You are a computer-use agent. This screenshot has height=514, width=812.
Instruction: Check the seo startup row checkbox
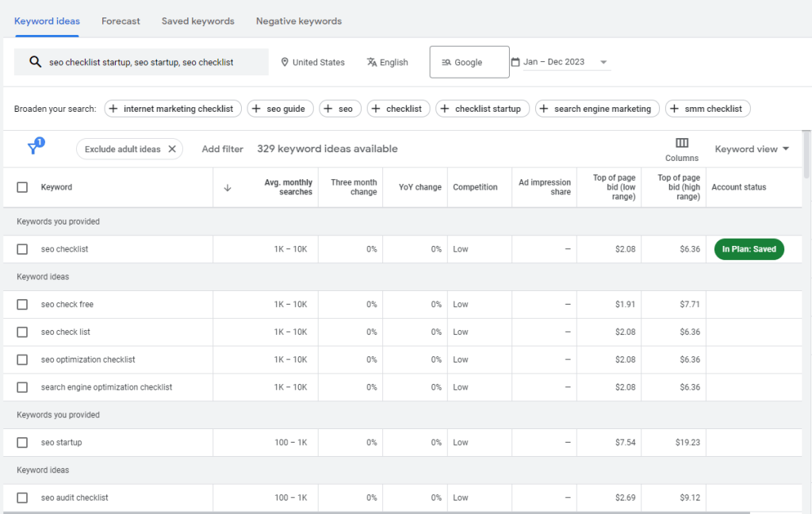coord(21,442)
